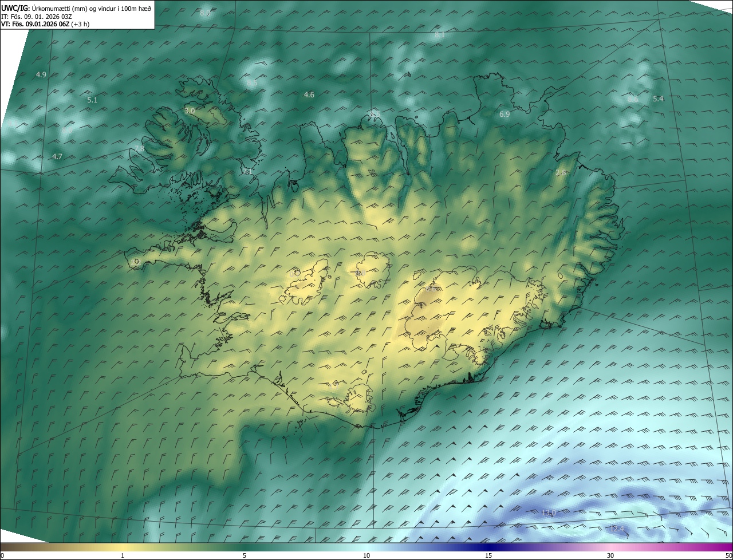Screen dimensions: 733x560
Task: Click the '1' tick on the color scale
Action: pos(123,555)
